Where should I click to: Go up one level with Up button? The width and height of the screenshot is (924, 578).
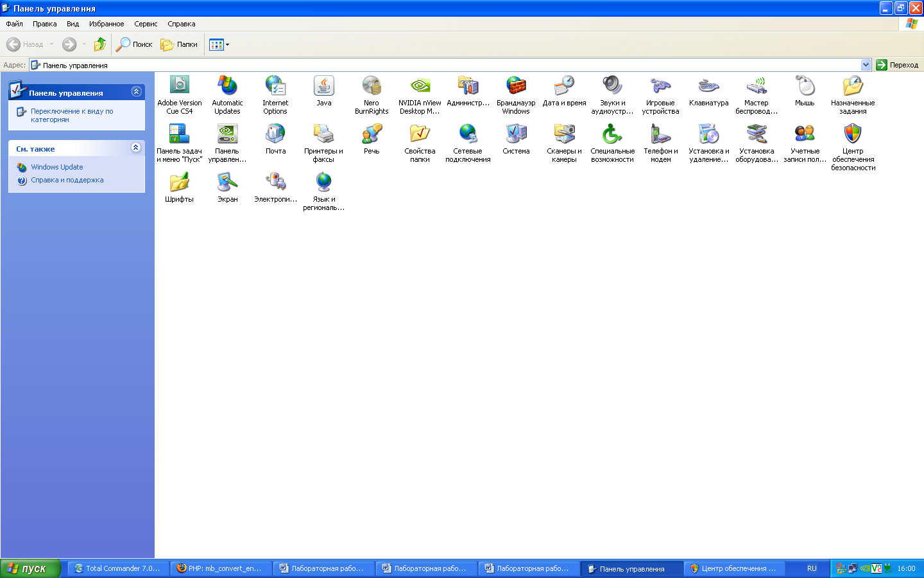(100, 44)
